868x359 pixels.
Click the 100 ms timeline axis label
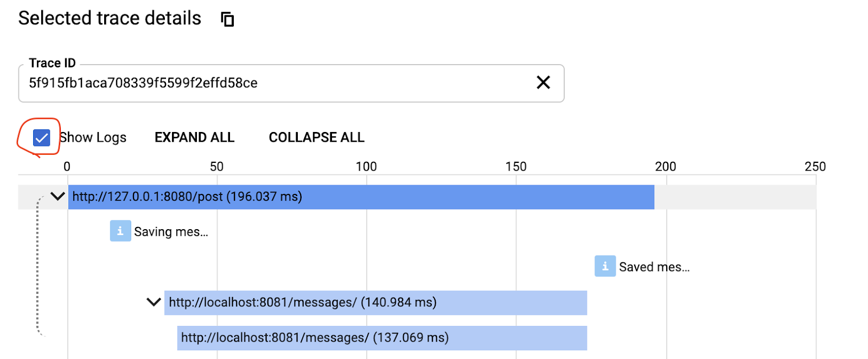click(x=366, y=167)
